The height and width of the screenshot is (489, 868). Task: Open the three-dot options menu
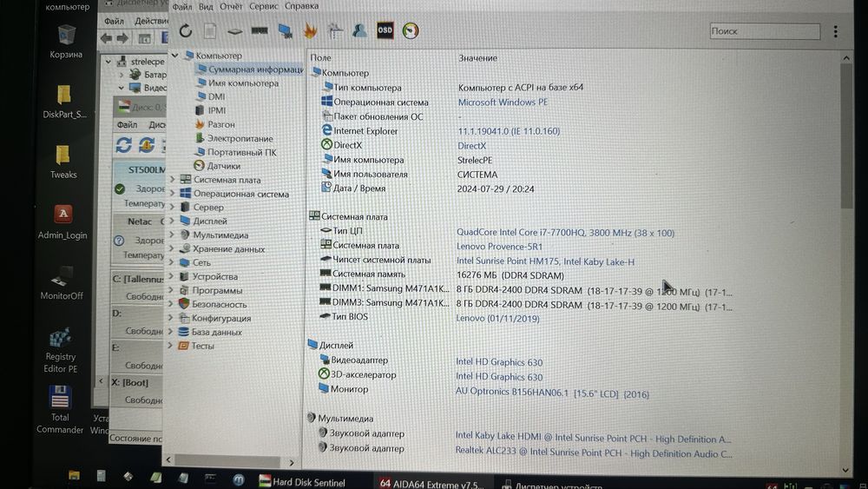(x=835, y=31)
